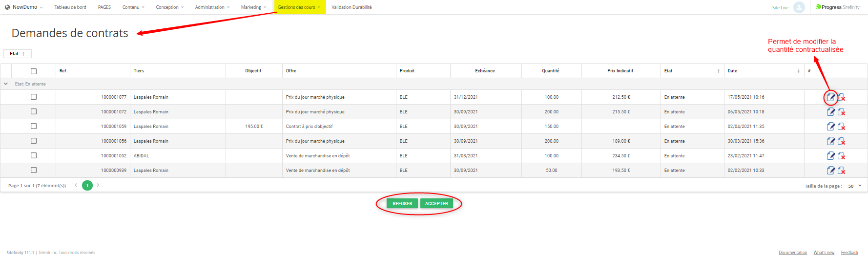Sort table by Date column header
868x258 pixels.
[732, 71]
